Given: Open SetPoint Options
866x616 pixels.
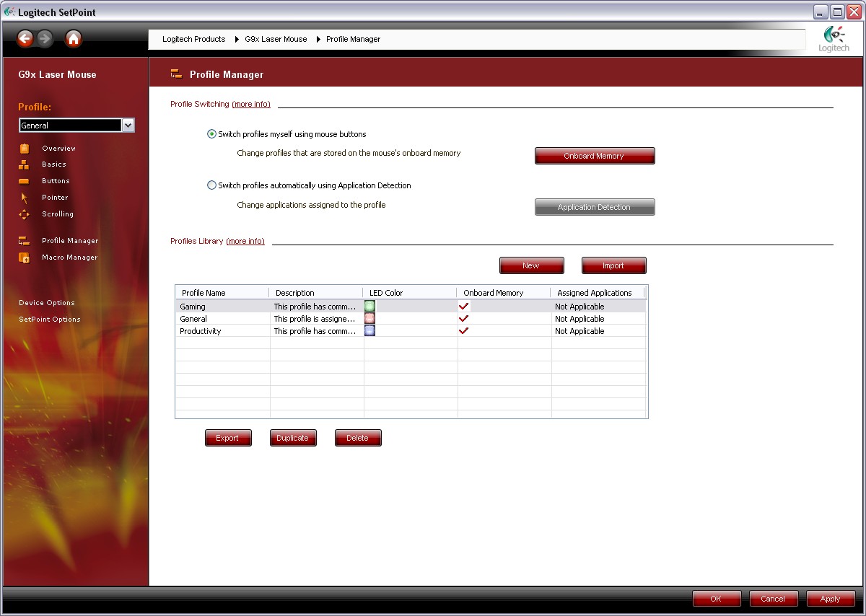Looking at the screenshot, I should click(50, 320).
